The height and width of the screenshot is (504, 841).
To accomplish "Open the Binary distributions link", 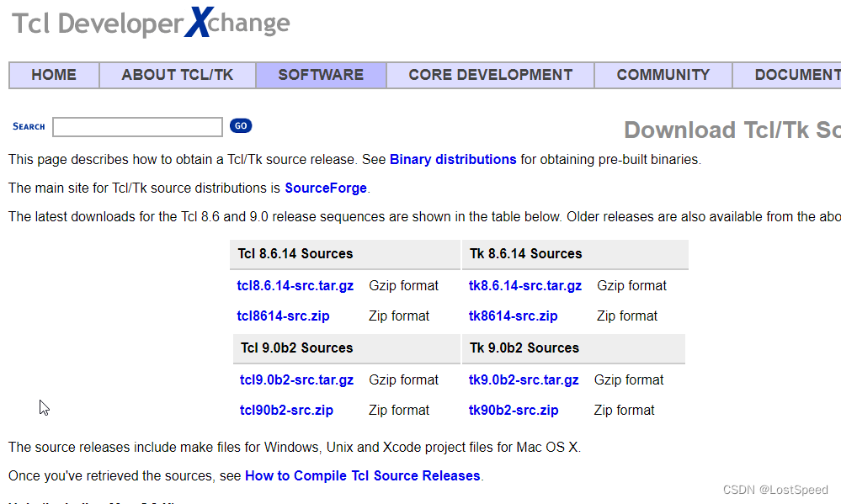I will pos(453,159).
